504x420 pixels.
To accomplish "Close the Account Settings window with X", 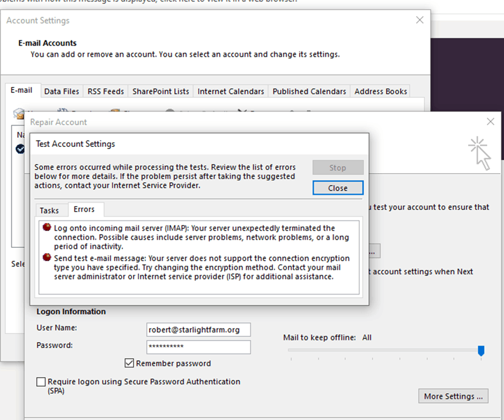I will pos(420,20).
